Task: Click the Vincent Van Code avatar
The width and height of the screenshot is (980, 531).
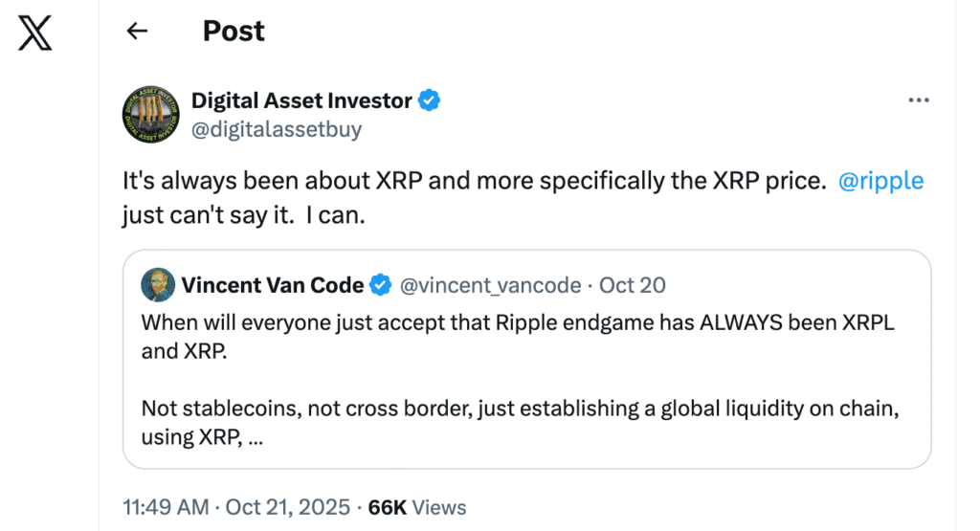Action: pos(158,284)
